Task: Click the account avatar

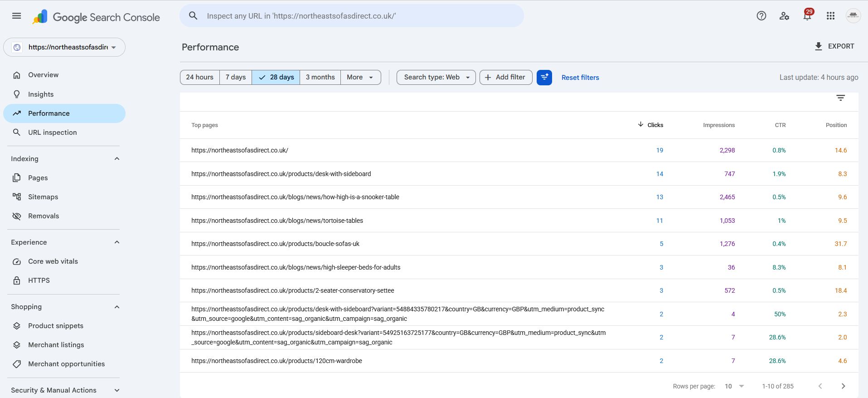Action: 853,16
